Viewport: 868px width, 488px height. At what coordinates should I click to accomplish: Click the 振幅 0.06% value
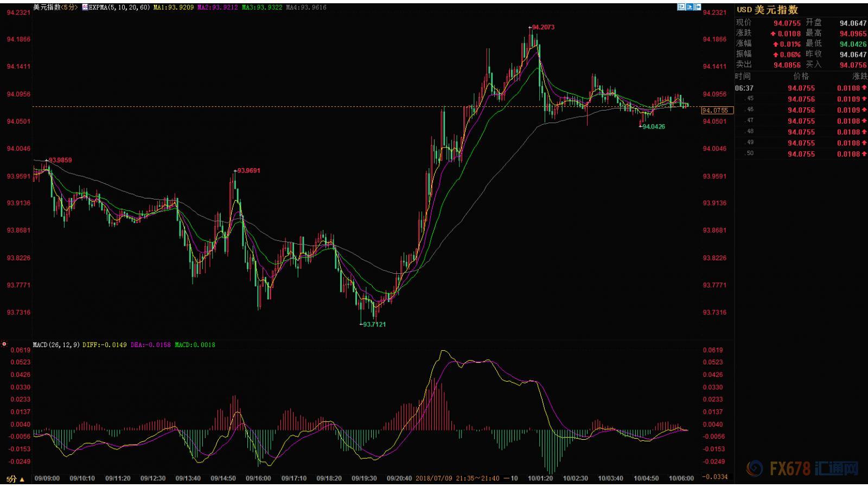[787, 55]
